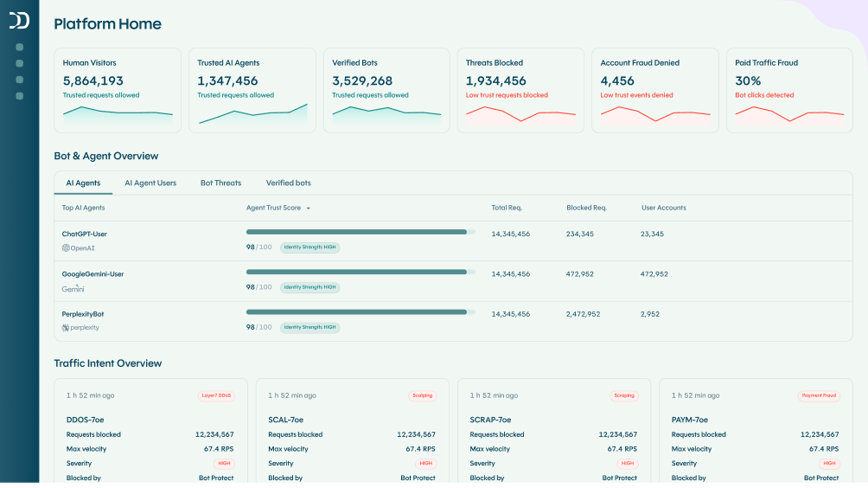Click the Blocked Req. column header

(x=586, y=208)
